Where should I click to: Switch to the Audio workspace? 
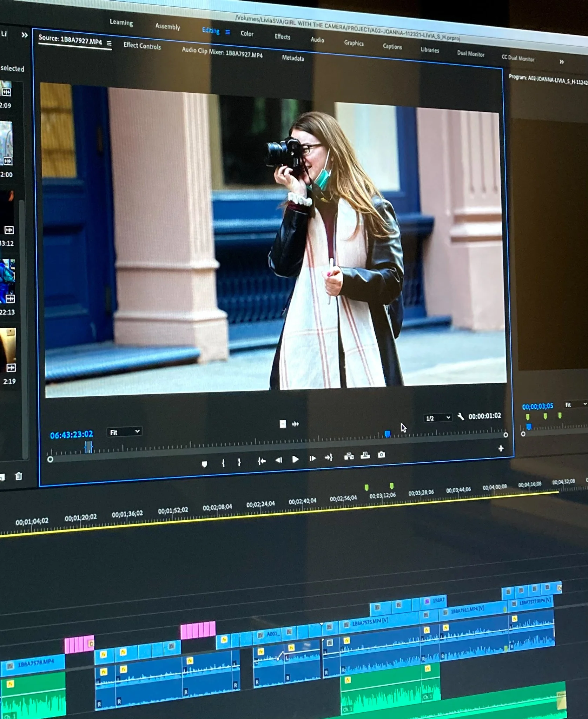click(317, 40)
